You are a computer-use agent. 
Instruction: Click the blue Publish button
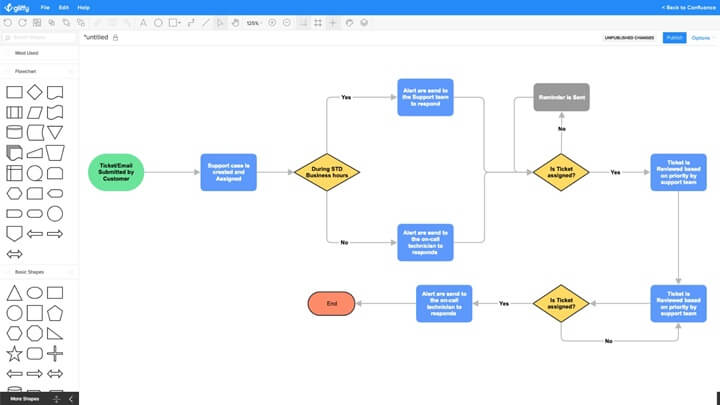coord(674,38)
